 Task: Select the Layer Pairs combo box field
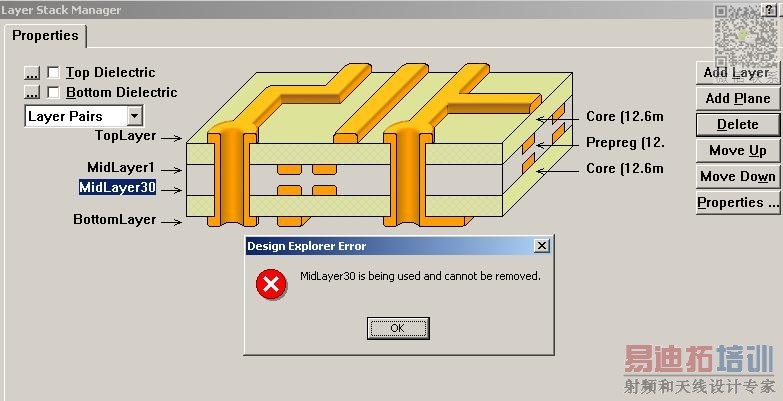click(x=84, y=116)
